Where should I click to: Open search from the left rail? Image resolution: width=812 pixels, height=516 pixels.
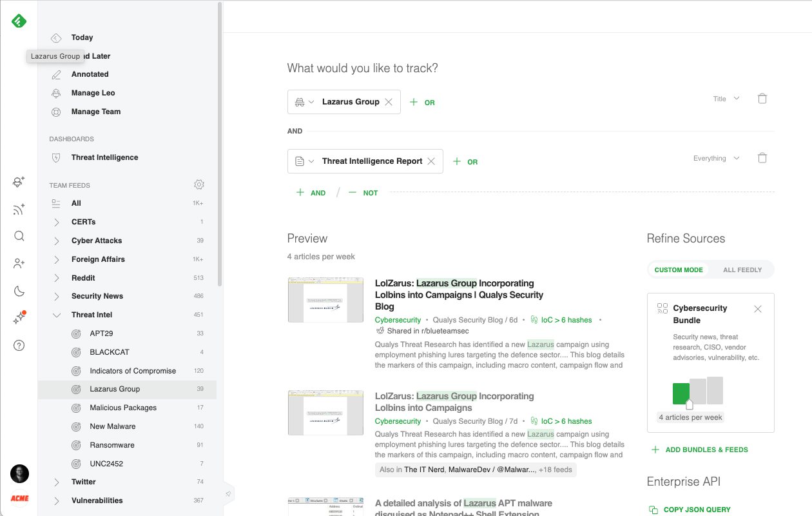(19, 236)
